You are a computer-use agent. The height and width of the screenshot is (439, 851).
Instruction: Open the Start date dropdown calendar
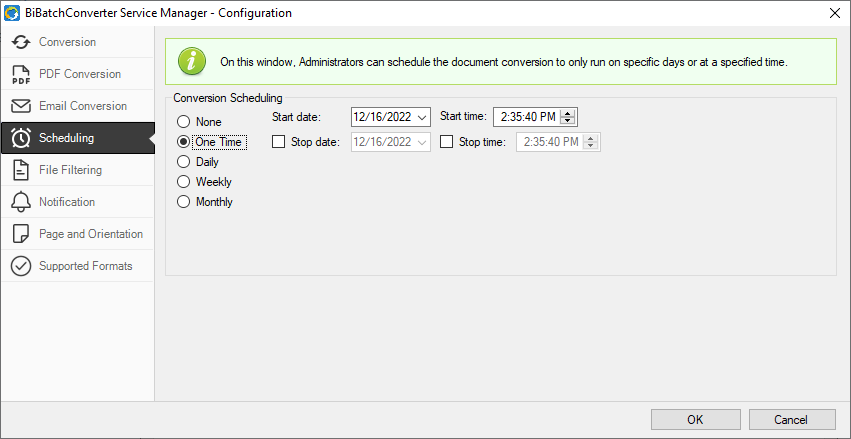click(x=423, y=117)
